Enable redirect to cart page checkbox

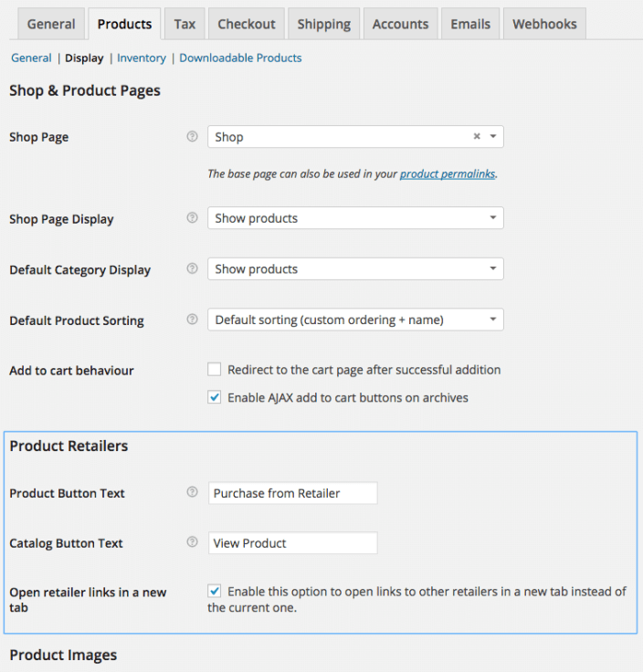click(215, 370)
